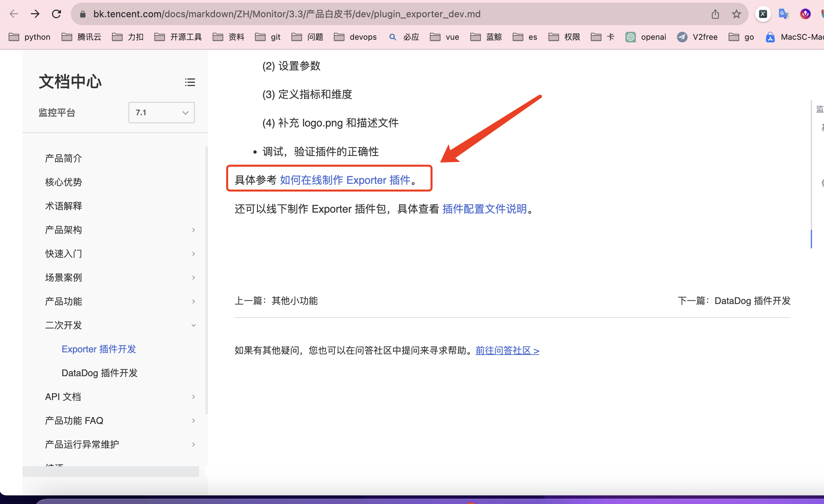Select DataDog 插件开发 in sidebar

coord(99,373)
